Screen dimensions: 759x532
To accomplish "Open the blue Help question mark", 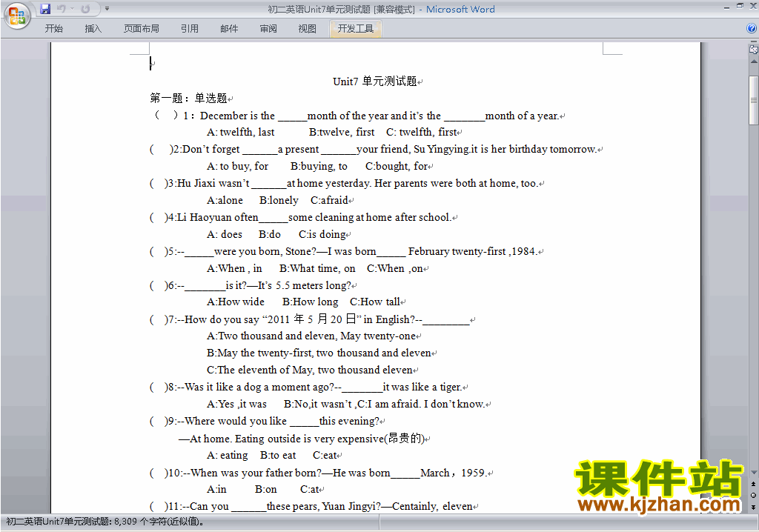I will tap(752, 28).
